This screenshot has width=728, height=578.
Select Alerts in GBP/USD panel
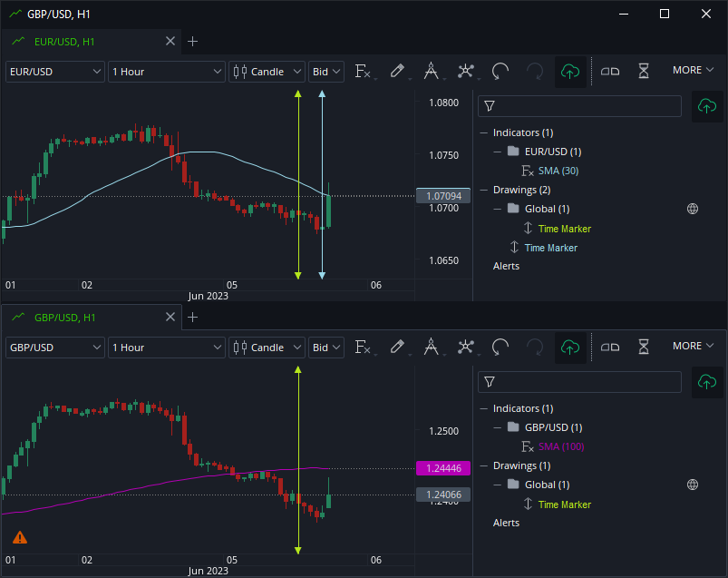coord(506,524)
